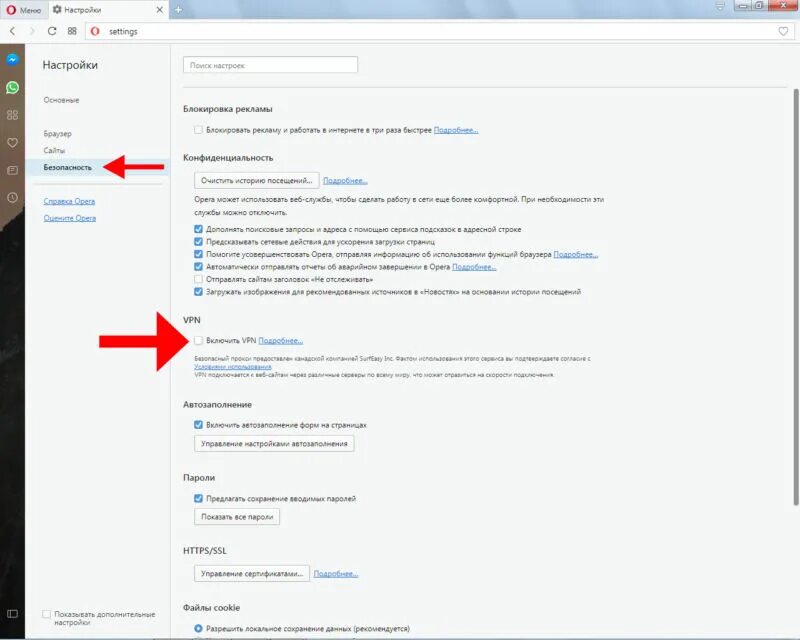Open a new tab with plus button
This screenshot has width=800, height=640.
pyautogui.click(x=179, y=10)
